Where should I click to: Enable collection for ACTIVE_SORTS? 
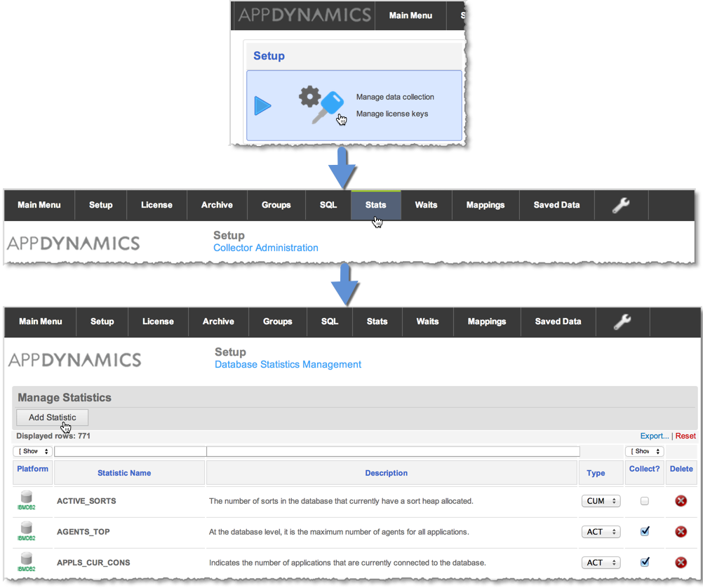click(x=644, y=501)
